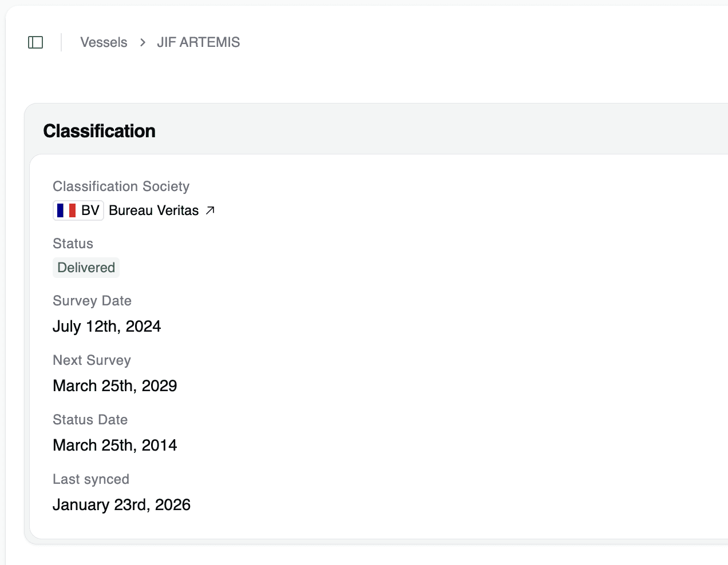This screenshot has width=728, height=565.
Task: Click the Classification Society label
Action: (x=121, y=186)
